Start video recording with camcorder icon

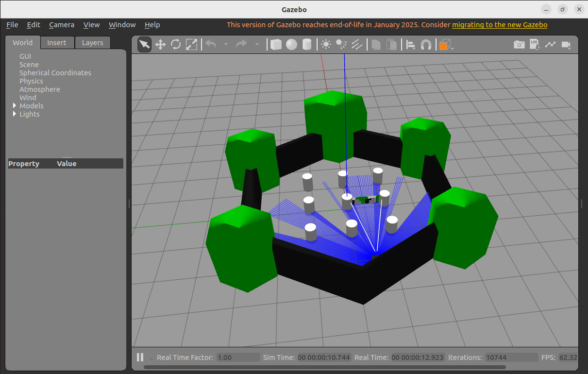pyautogui.click(x=566, y=44)
